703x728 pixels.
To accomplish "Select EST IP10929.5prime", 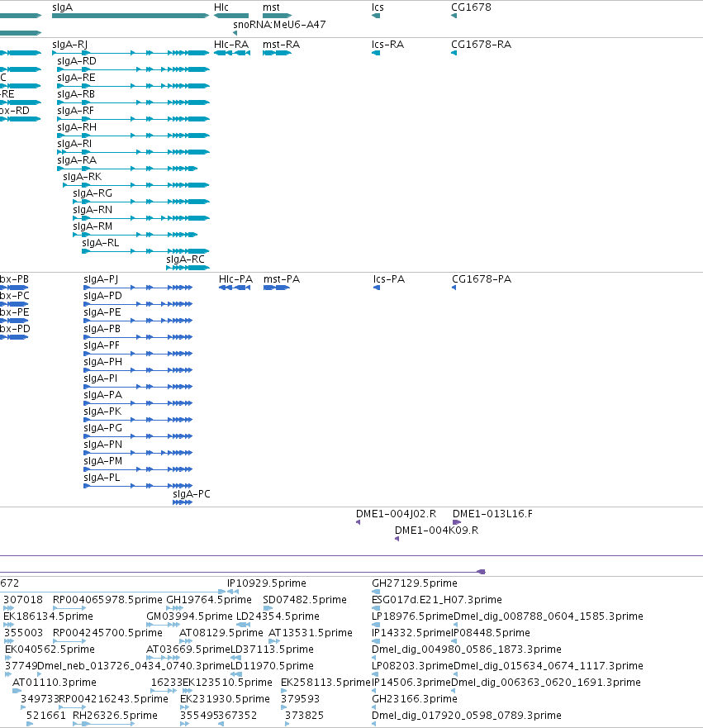I will pyautogui.click(x=233, y=592).
